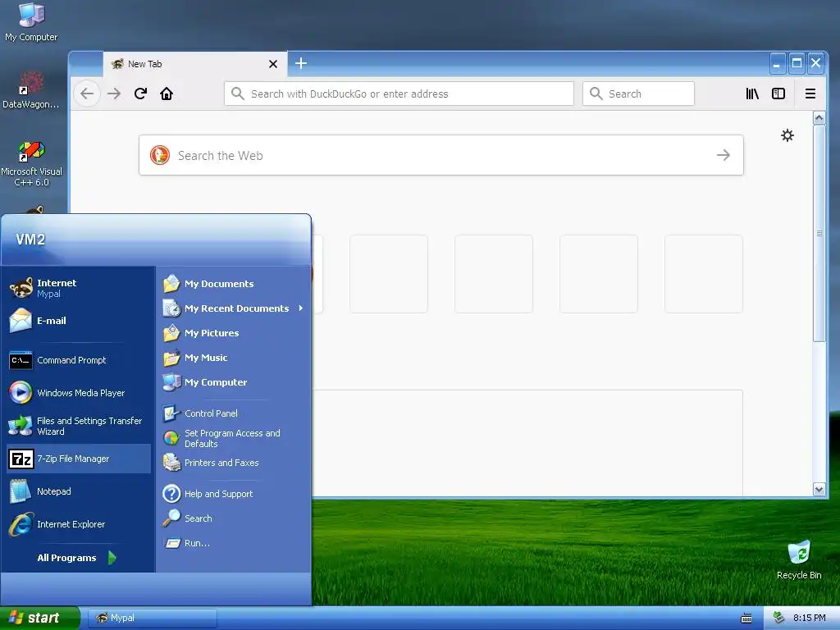840x630 pixels.
Task: Open the Run... dialog
Action: (234, 543)
